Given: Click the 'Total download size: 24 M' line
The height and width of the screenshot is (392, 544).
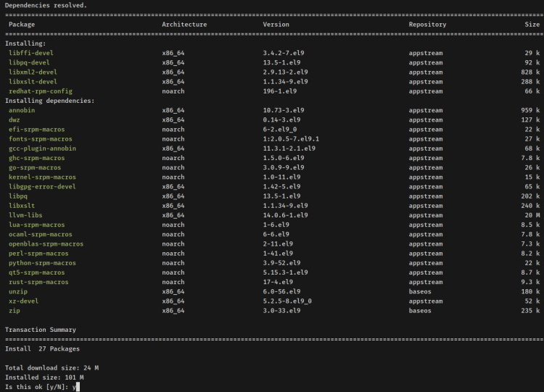Looking at the screenshot, I should click(51, 368).
